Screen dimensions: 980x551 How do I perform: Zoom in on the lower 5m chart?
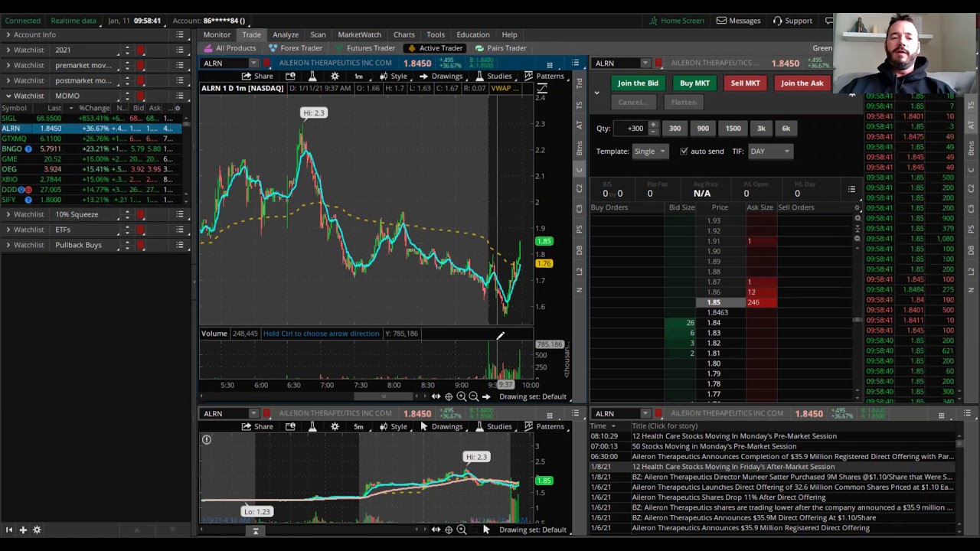(x=461, y=530)
